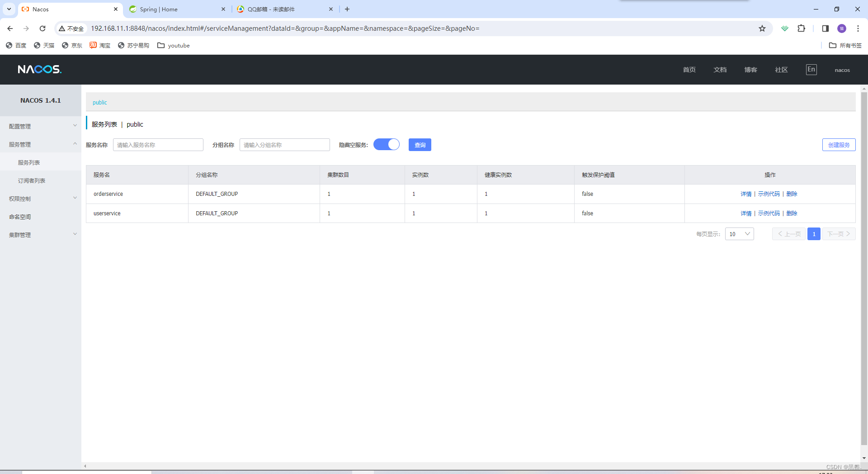Click the 健康实例数 column header
This screenshot has width=868, height=474.
tap(526, 175)
